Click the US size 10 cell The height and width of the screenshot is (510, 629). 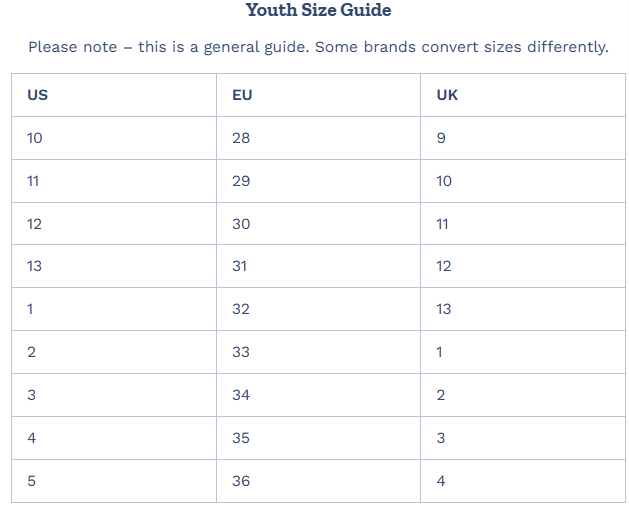coord(114,138)
